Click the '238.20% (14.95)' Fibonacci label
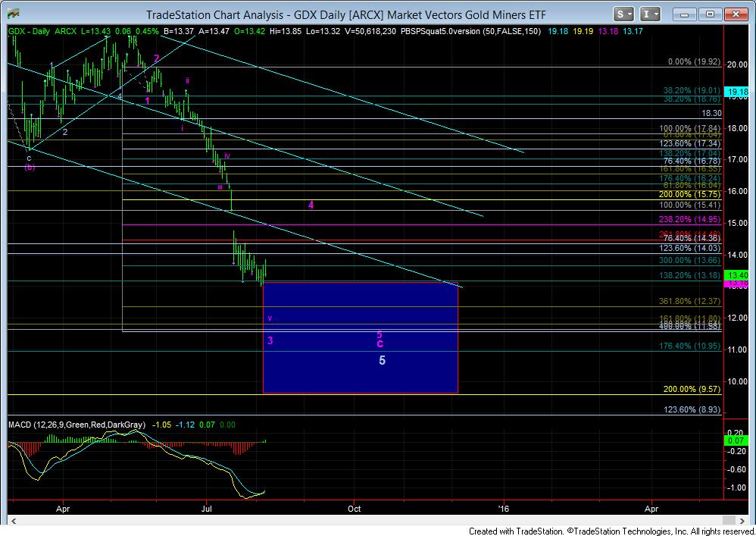756x536 pixels. 690,220
